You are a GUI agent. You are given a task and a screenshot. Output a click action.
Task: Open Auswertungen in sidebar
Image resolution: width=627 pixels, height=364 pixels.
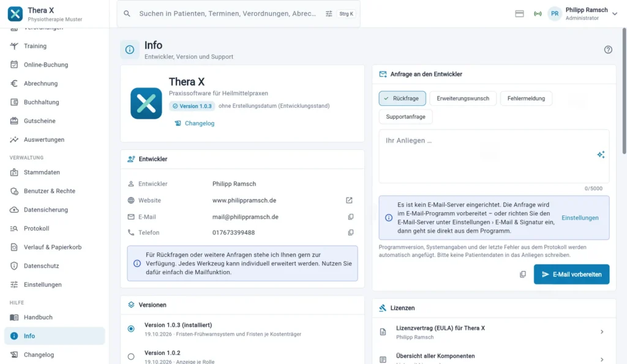tap(54, 140)
